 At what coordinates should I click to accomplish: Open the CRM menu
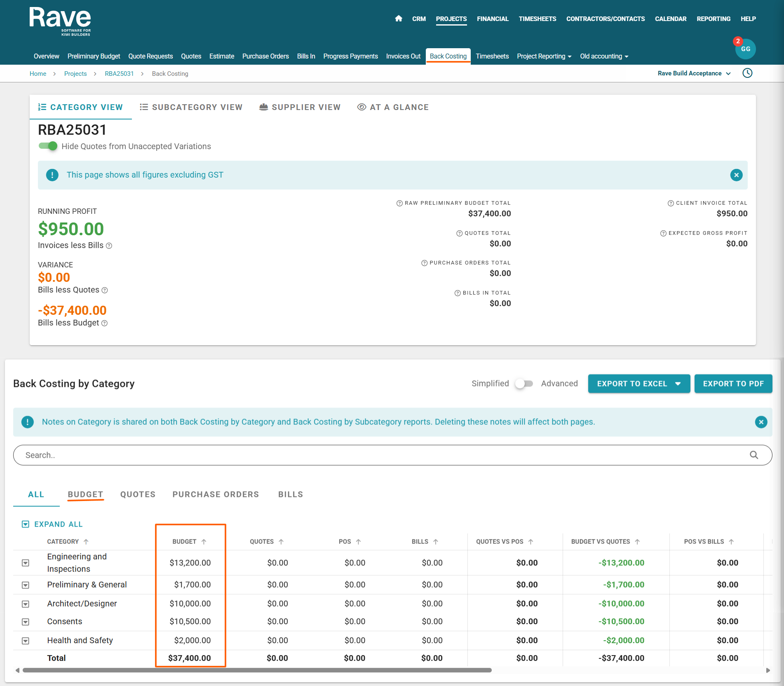pyautogui.click(x=419, y=19)
